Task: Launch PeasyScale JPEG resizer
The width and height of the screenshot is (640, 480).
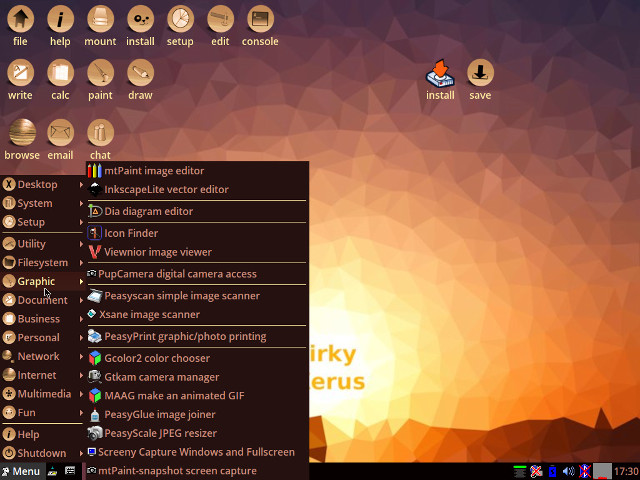Action: point(197,433)
